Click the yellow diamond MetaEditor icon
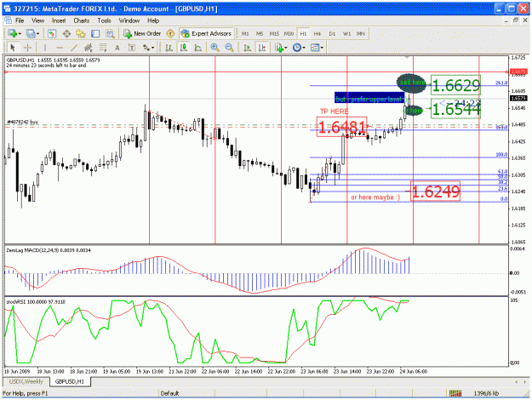The image size is (532, 400). click(170, 33)
